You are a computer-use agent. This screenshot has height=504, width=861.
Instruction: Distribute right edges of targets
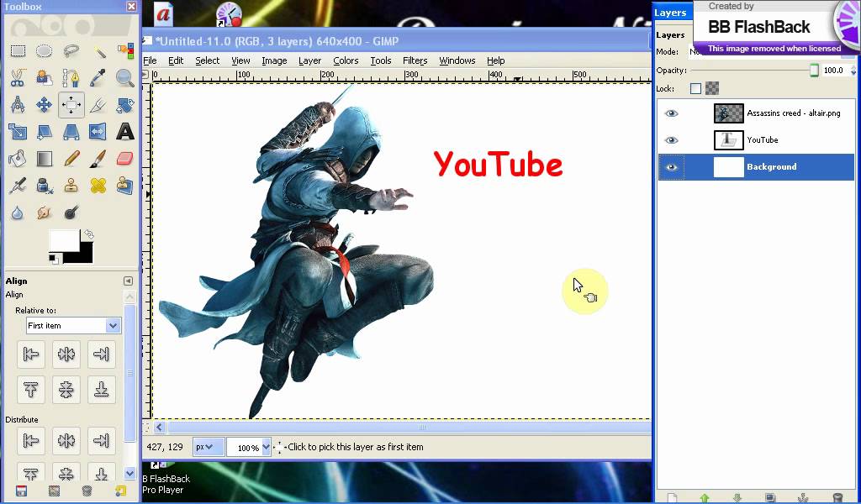(x=101, y=440)
